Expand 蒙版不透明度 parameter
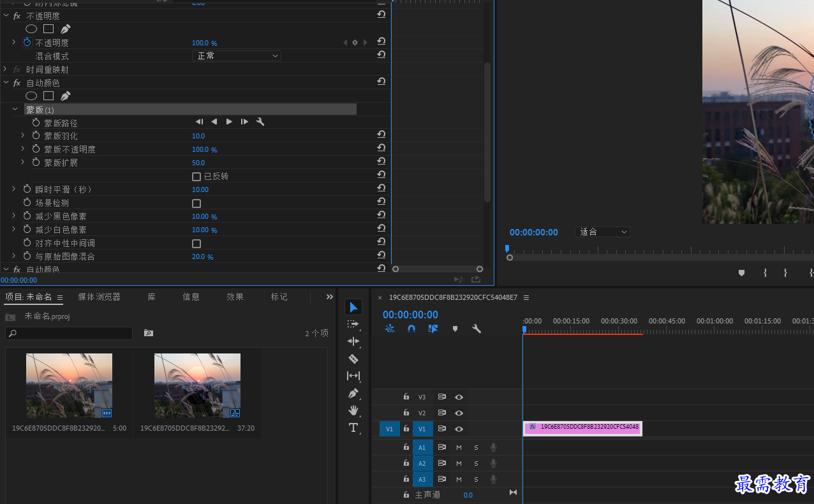 22,149
